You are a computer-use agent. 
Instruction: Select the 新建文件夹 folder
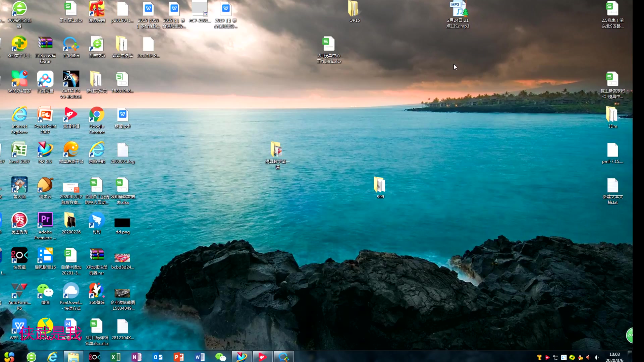point(97,82)
